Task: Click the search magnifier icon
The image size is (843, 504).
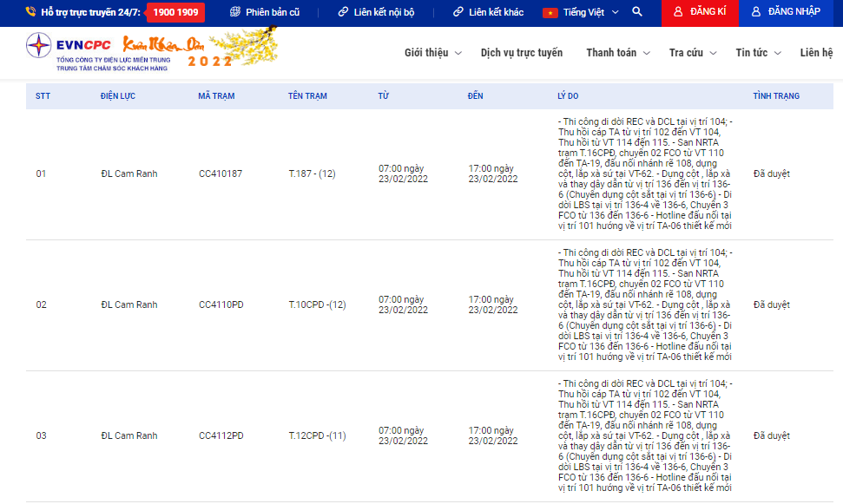Action: (637, 12)
